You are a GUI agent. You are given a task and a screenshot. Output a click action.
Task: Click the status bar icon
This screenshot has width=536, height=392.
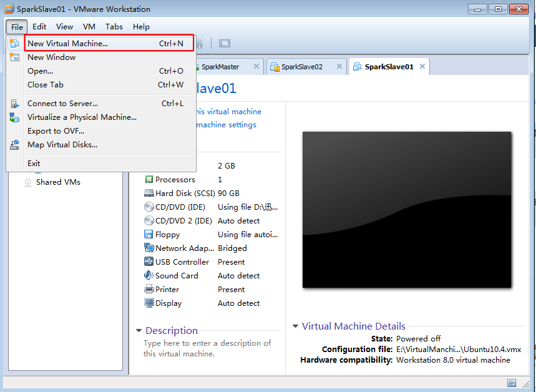pyautogui.click(x=512, y=383)
